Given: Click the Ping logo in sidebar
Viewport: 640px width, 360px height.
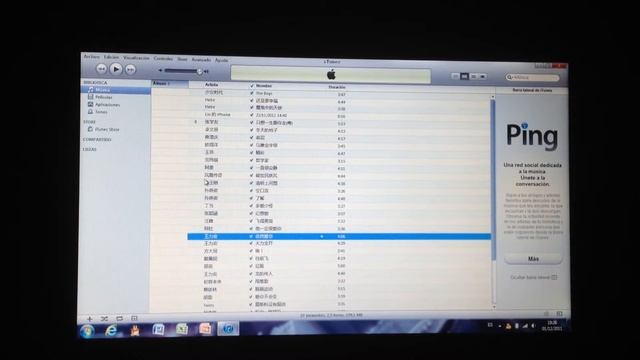Looking at the screenshot, I should [x=532, y=136].
